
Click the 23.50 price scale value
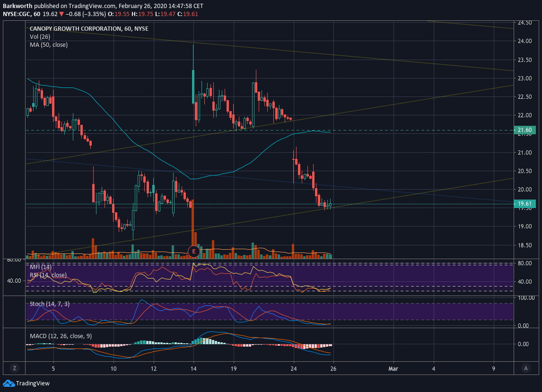click(525, 60)
